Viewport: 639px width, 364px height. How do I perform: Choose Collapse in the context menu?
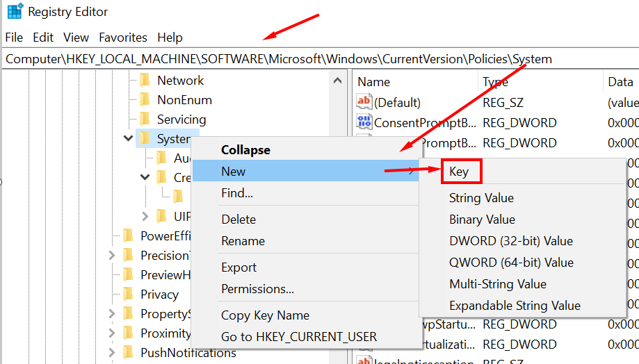point(306,150)
